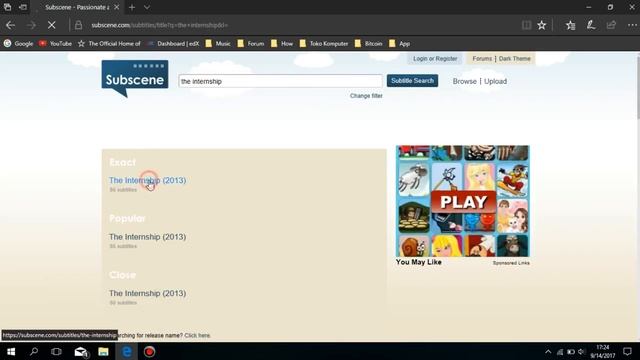Click the Share page icon

coord(611,25)
